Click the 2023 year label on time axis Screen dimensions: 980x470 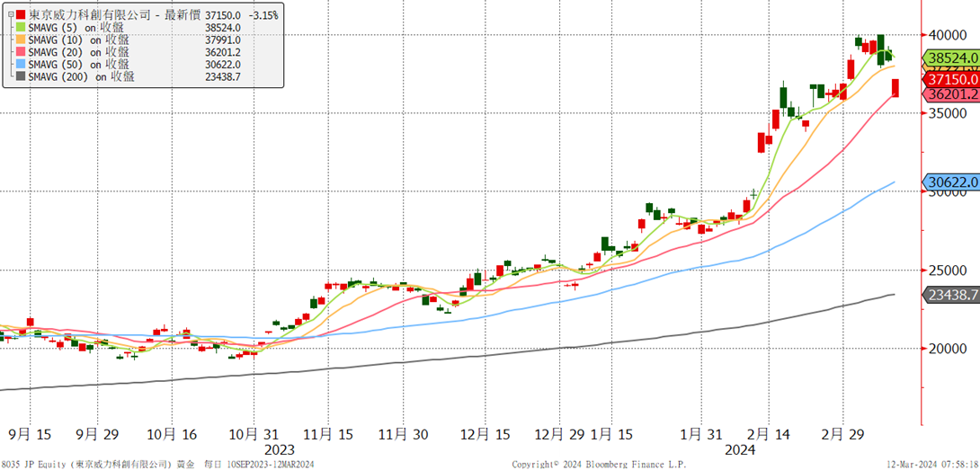point(280,450)
